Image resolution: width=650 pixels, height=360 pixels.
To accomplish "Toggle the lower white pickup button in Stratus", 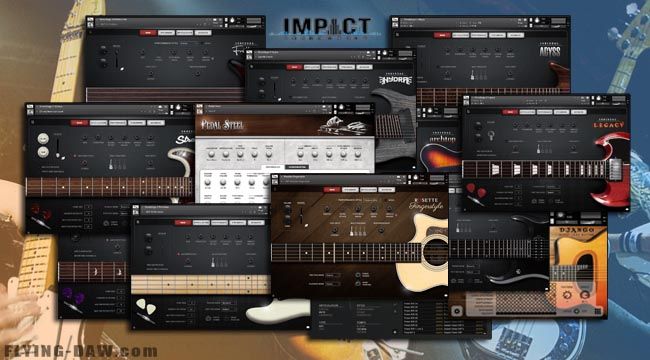I will pos(43,152).
